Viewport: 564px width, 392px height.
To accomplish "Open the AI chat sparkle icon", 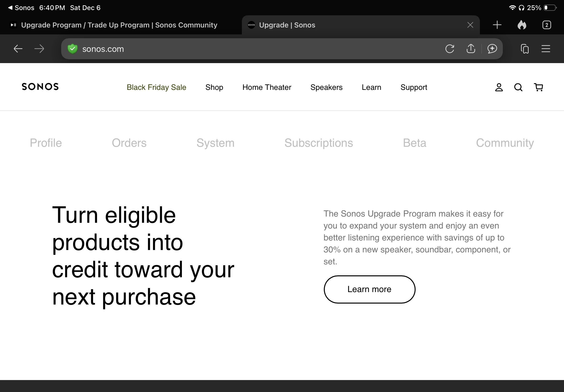I will click(492, 49).
